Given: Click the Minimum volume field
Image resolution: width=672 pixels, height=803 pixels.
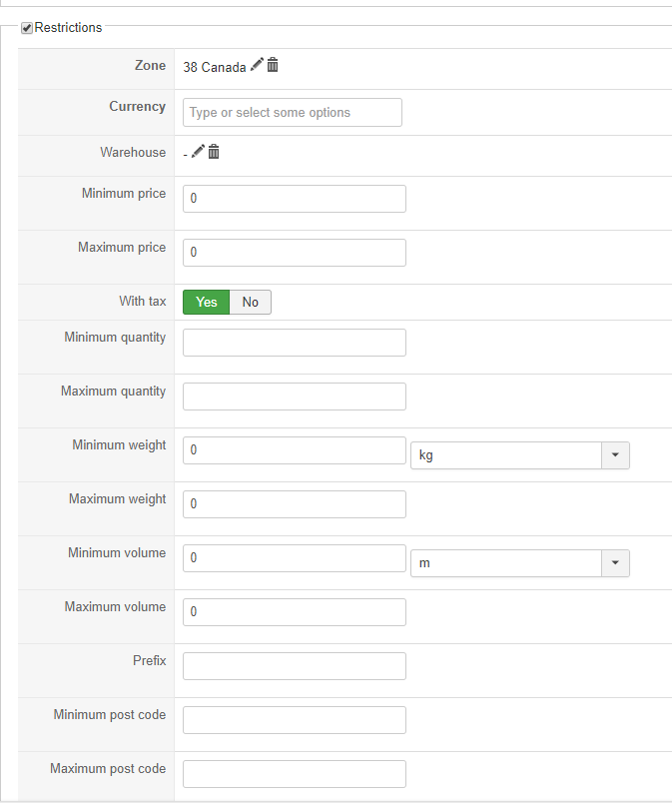Looking at the screenshot, I should tap(295, 558).
